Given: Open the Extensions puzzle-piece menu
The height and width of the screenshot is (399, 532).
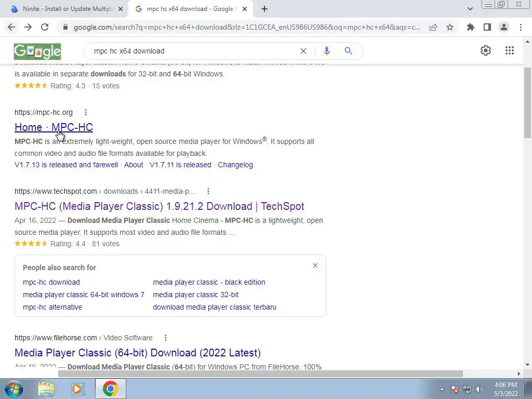Looking at the screenshot, I should 471,27.
